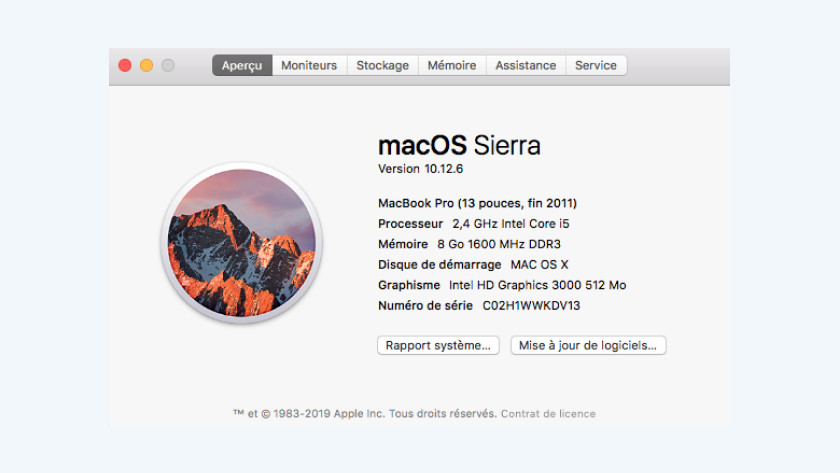Click the Version 10.12.6 text
840x473 pixels.
pos(421,169)
